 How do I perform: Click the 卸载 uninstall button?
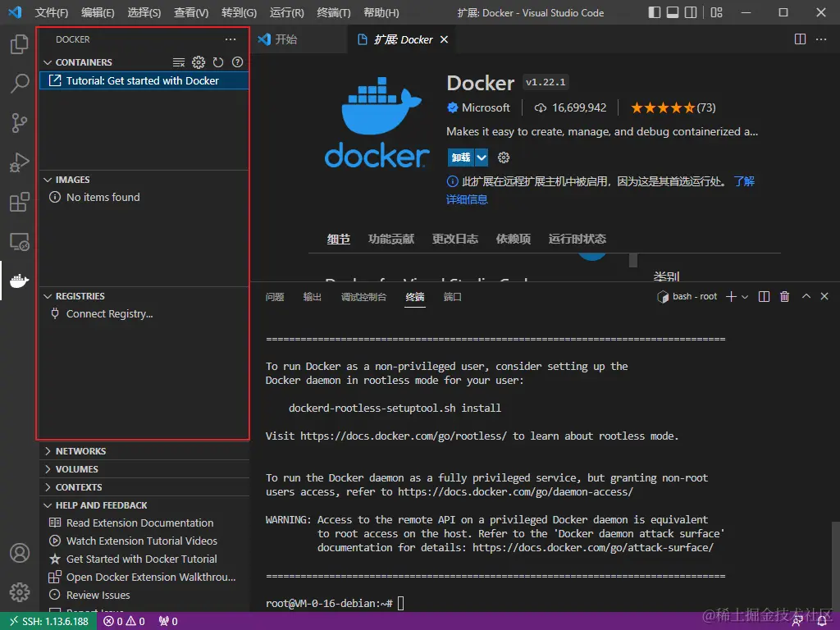click(461, 157)
